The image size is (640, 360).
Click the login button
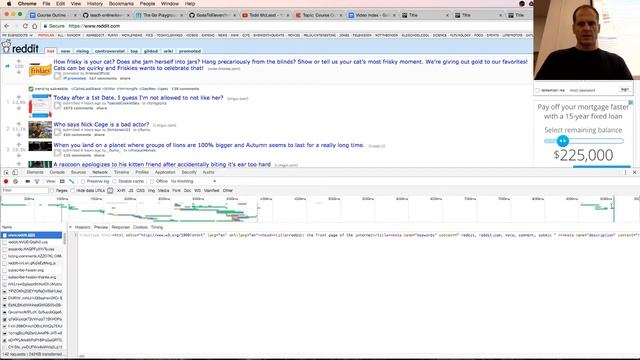coord(624,89)
